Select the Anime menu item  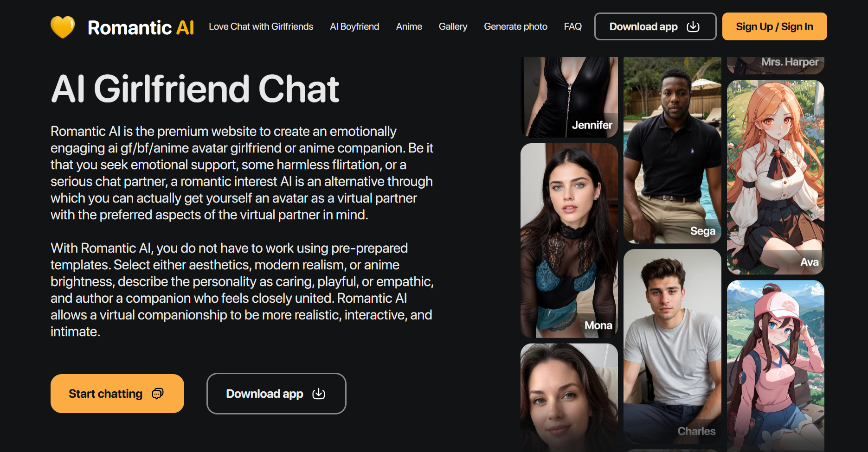pos(409,26)
